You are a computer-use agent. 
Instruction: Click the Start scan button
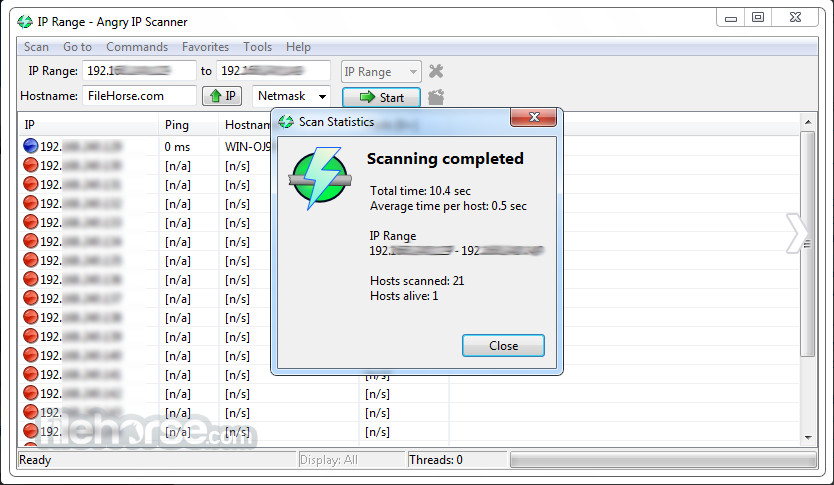pos(381,97)
